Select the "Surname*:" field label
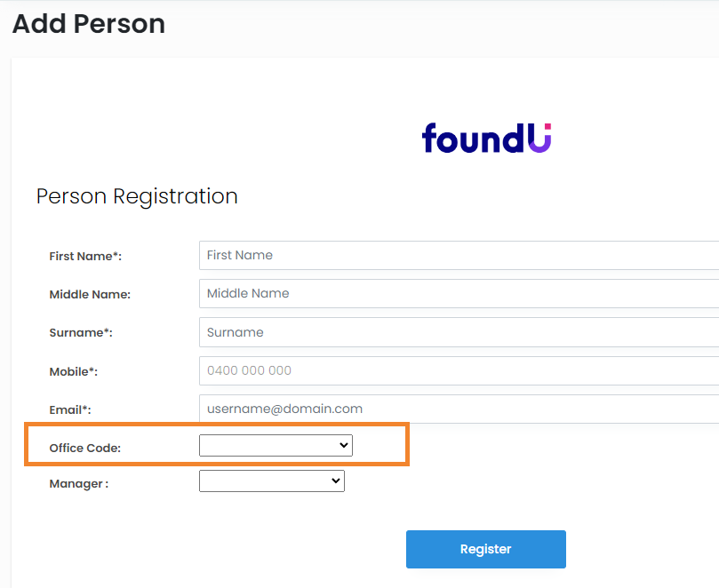Viewport: 719px width, 588px height. [x=81, y=333]
